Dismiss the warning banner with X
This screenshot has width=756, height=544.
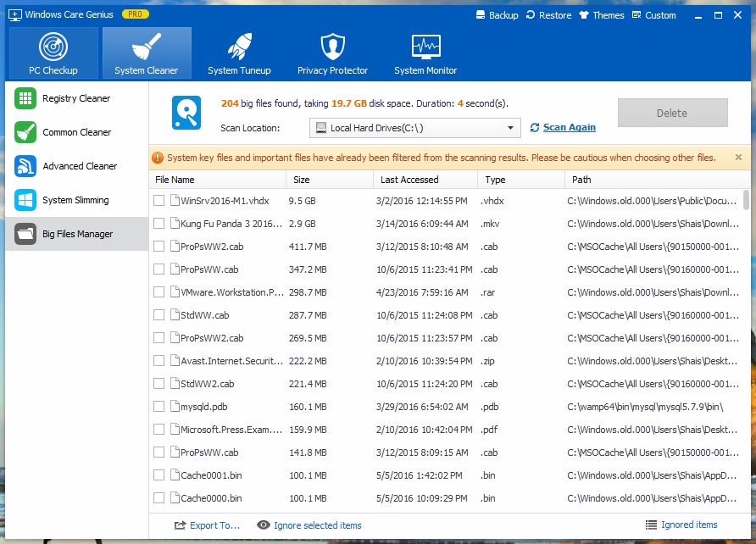click(x=738, y=157)
